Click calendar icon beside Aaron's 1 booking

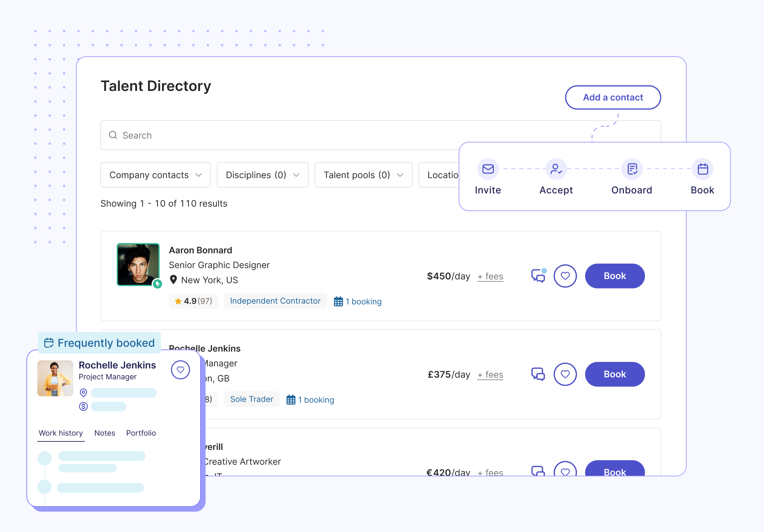(338, 301)
